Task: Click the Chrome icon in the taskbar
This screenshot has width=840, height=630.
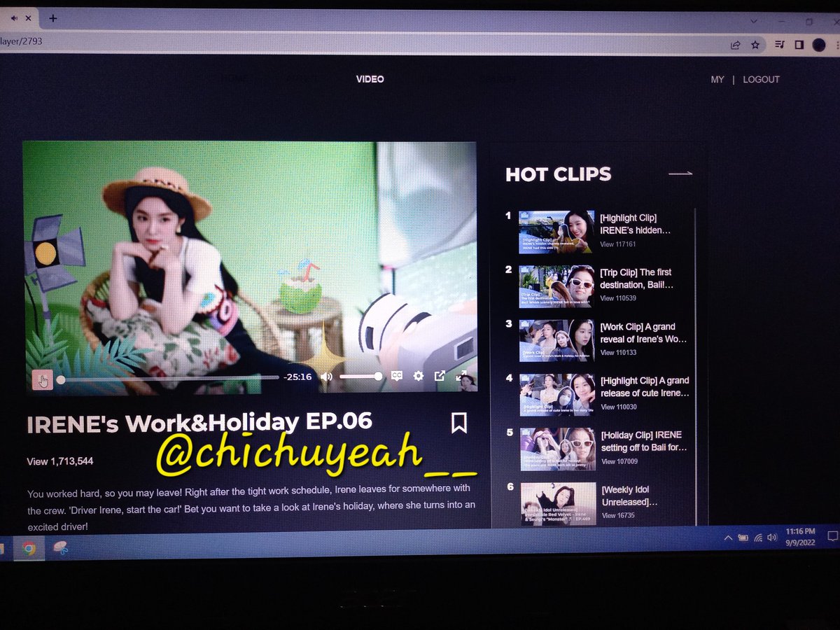Action: point(29,549)
